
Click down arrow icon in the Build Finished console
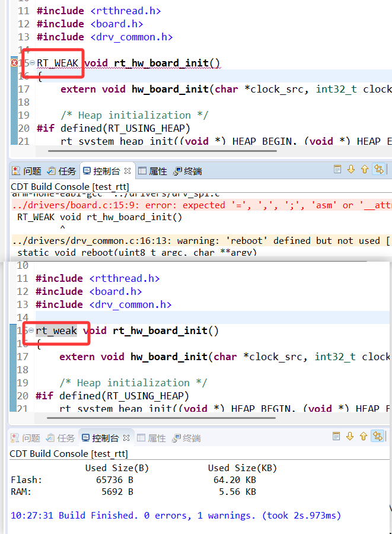[350, 437]
